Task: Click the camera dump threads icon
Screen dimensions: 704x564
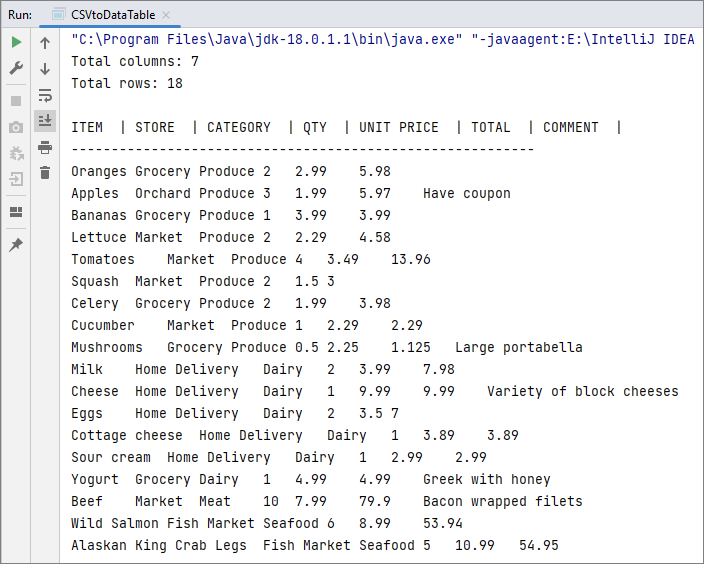Action: [x=16, y=128]
